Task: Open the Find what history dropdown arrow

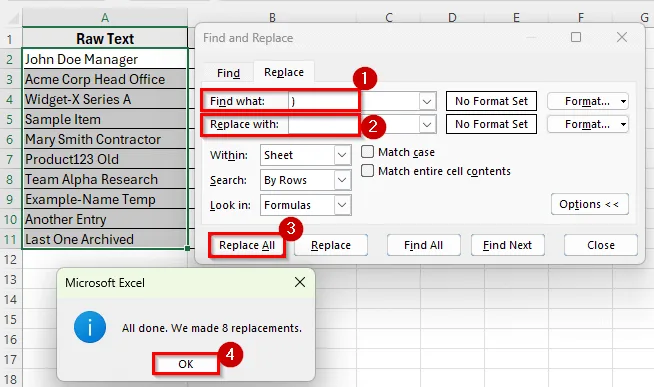Action: tap(427, 101)
